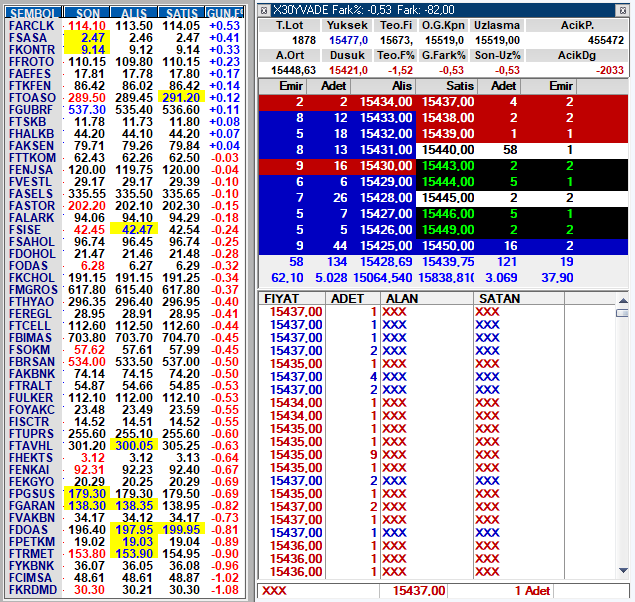This screenshot has height=602, width=635.
Task: Select FAKBNK symbol in watchlist
Action: (x=32, y=374)
